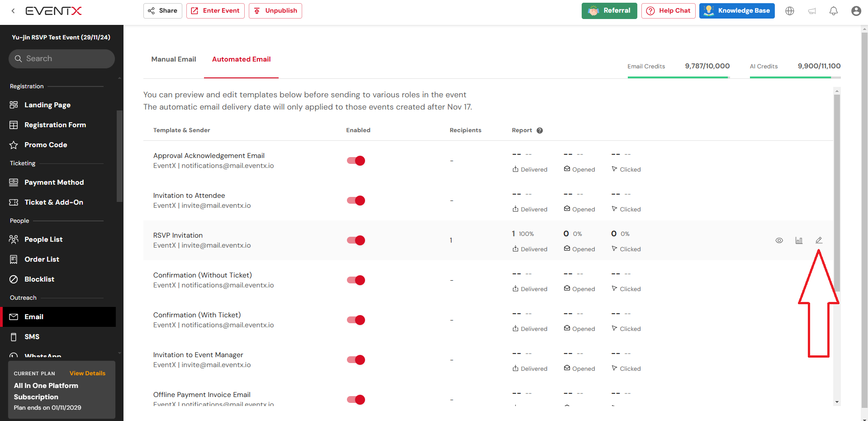This screenshot has height=421, width=868.
Task: Click the email list scroll down arrow
Action: click(837, 402)
